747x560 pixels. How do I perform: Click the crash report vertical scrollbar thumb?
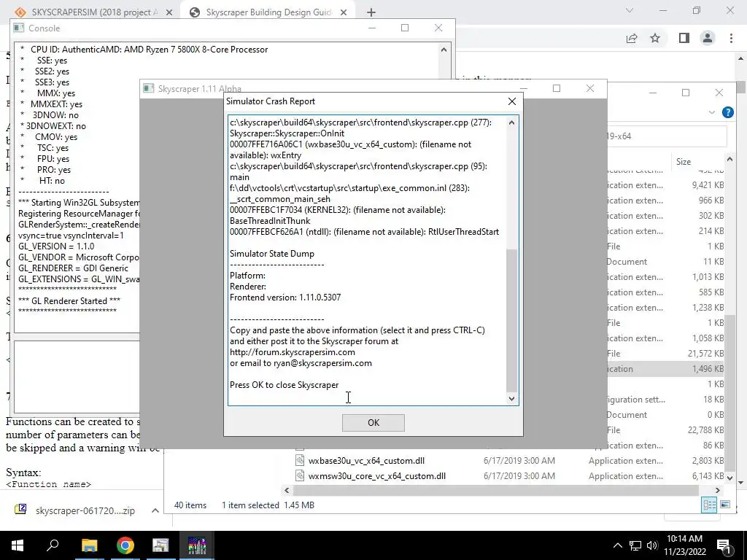tap(511, 320)
